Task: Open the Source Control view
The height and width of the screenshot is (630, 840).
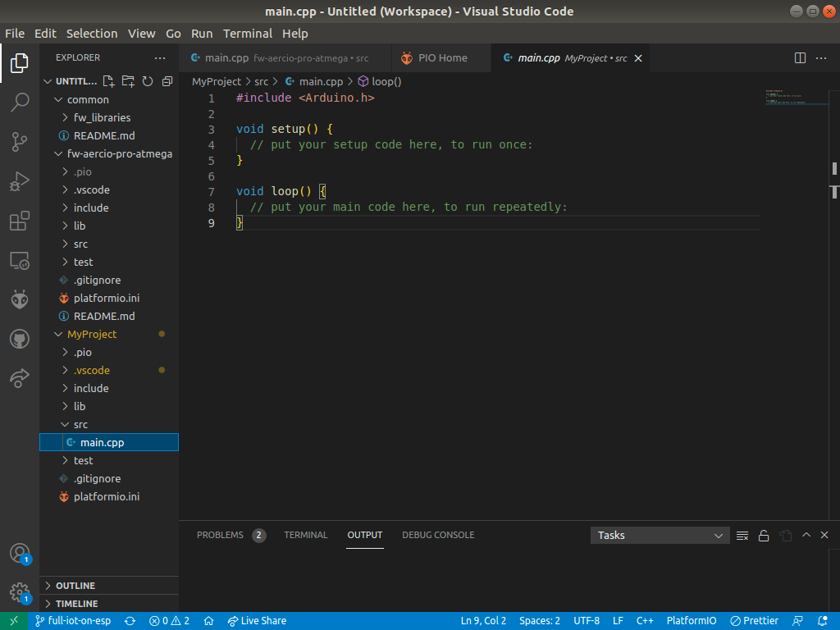Action: click(x=20, y=142)
